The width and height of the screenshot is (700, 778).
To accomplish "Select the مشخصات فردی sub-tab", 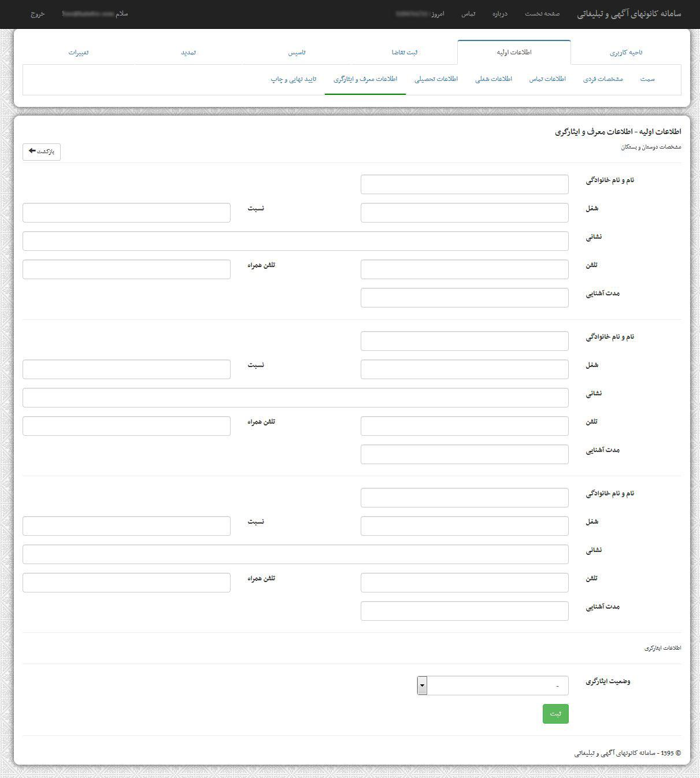I will [603, 79].
